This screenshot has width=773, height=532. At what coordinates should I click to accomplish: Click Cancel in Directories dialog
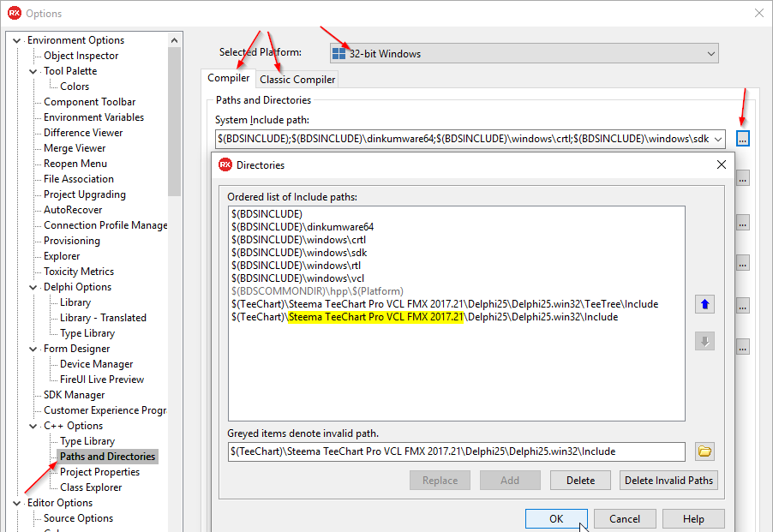pyautogui.click(x=625, y=518)
